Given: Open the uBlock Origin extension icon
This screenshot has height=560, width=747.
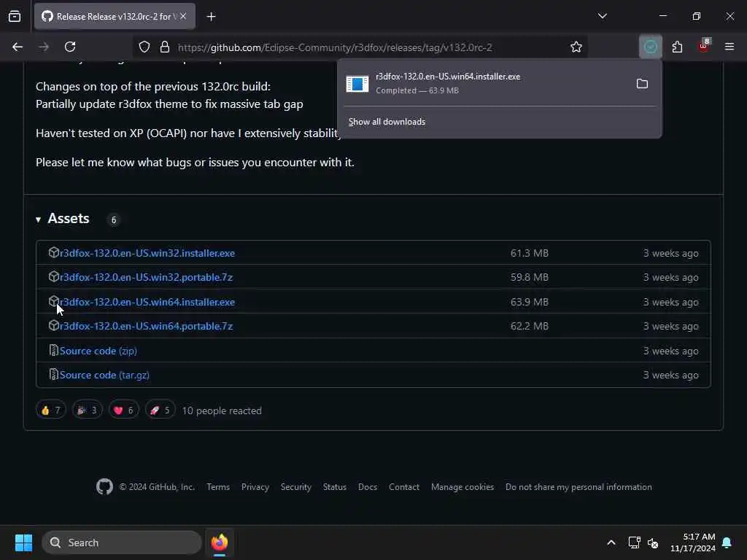Looking at the screenshot, I should click(x=704, y=47).
